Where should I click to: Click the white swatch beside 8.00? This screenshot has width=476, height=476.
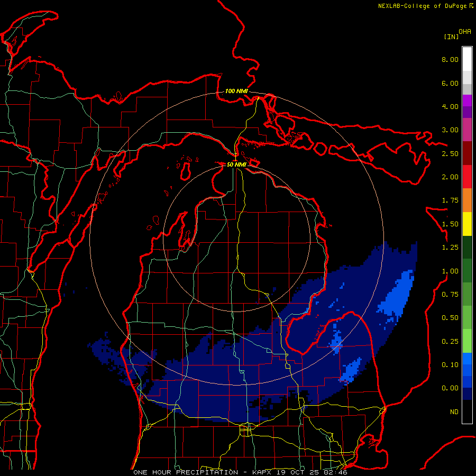pyautogui.click(x=467, y=59)
